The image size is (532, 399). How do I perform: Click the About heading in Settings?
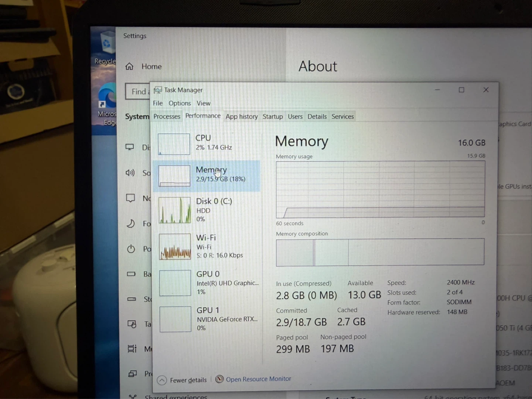[x=318, y=67]
